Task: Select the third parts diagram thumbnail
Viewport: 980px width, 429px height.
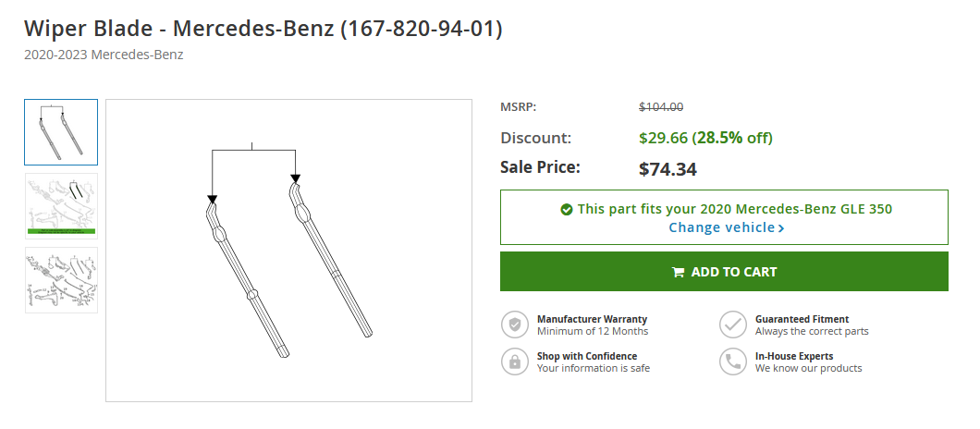Action: [61, 279]
